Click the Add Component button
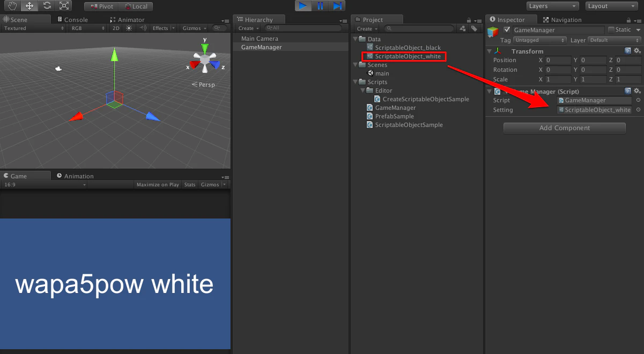The height and width of the screenshot is (354, 644). (x=564, y=128)
